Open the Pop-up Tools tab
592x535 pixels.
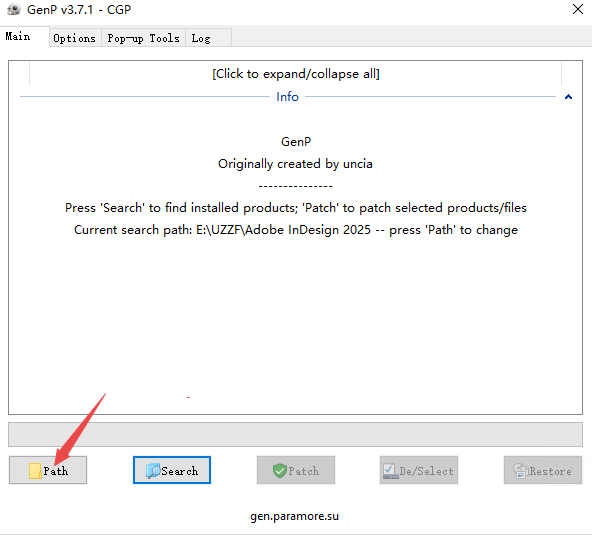[143, 38]
